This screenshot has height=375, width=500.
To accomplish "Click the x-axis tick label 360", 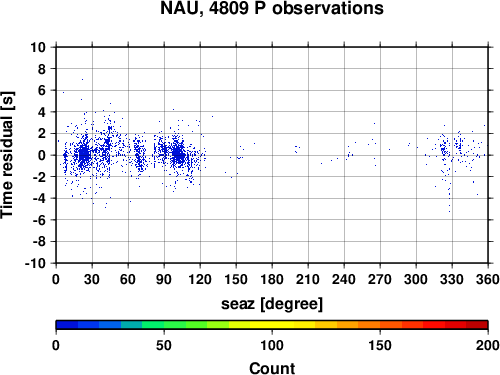I will (x=488, y=279).
